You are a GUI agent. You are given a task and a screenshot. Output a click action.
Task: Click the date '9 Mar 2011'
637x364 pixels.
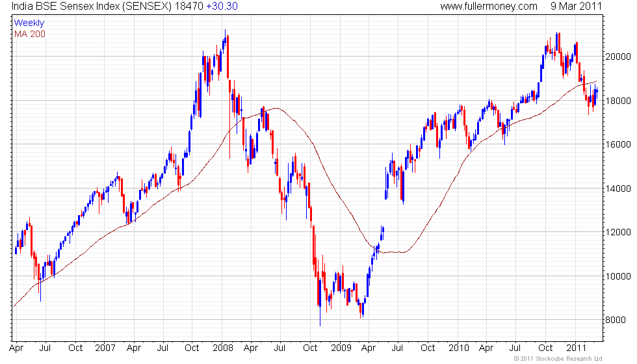tap(576, 6)
